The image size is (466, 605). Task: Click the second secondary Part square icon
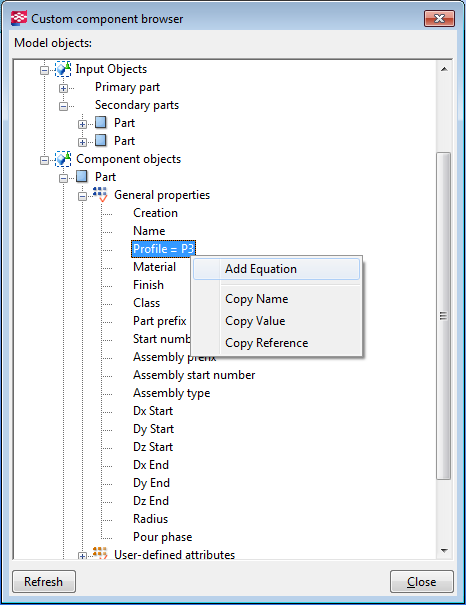click(101, 140)
